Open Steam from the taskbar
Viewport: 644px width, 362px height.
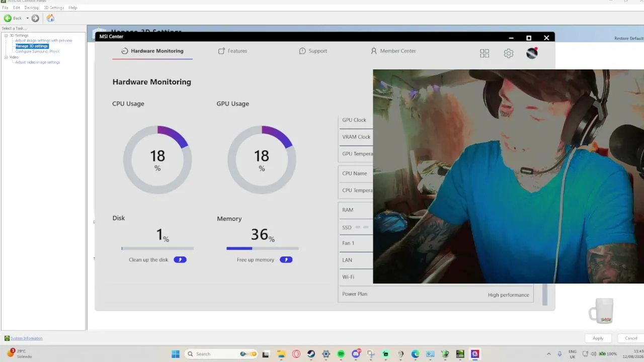click(x=311, y=354)
